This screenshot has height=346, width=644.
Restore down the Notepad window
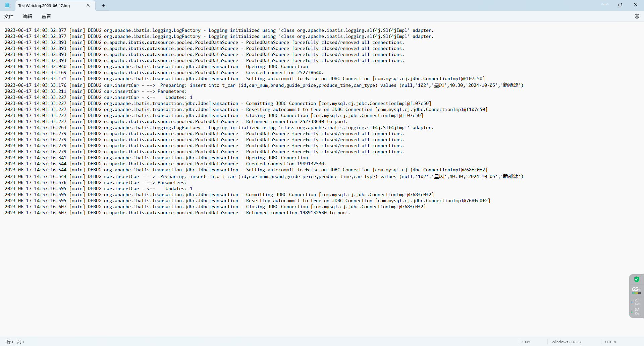(x=620, y=5)
